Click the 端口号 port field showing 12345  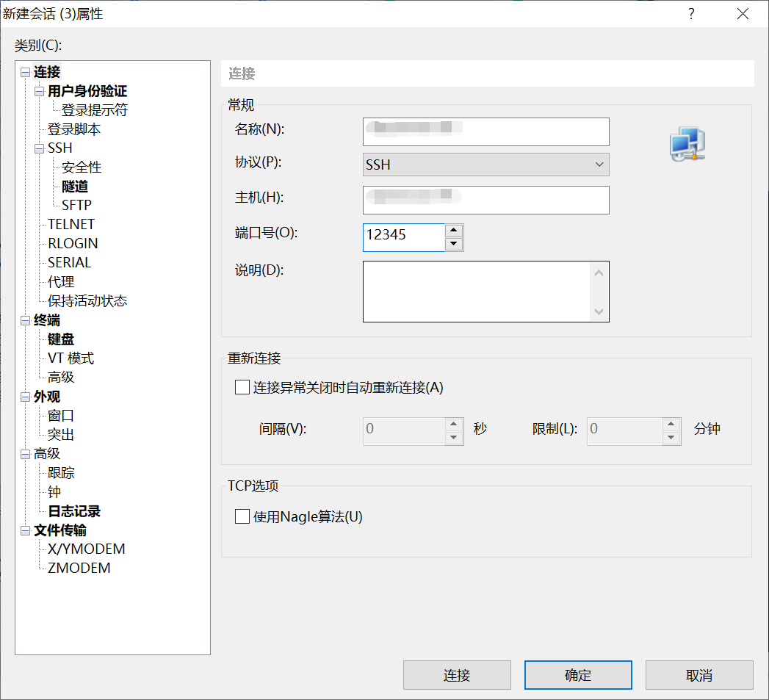[404, 237]
